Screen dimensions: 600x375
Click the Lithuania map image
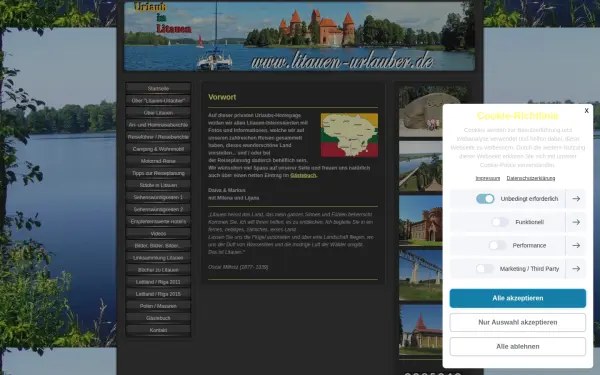349,135
